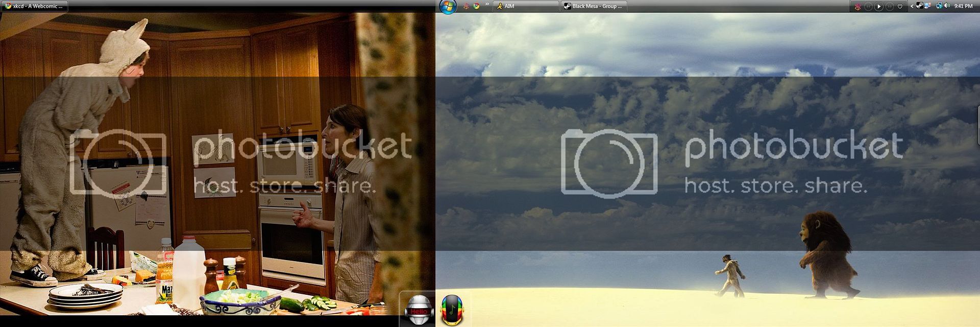The image size is (980, 327).
Task: Open the messenger buddies tray icon
Action: [x=927, y=6]
